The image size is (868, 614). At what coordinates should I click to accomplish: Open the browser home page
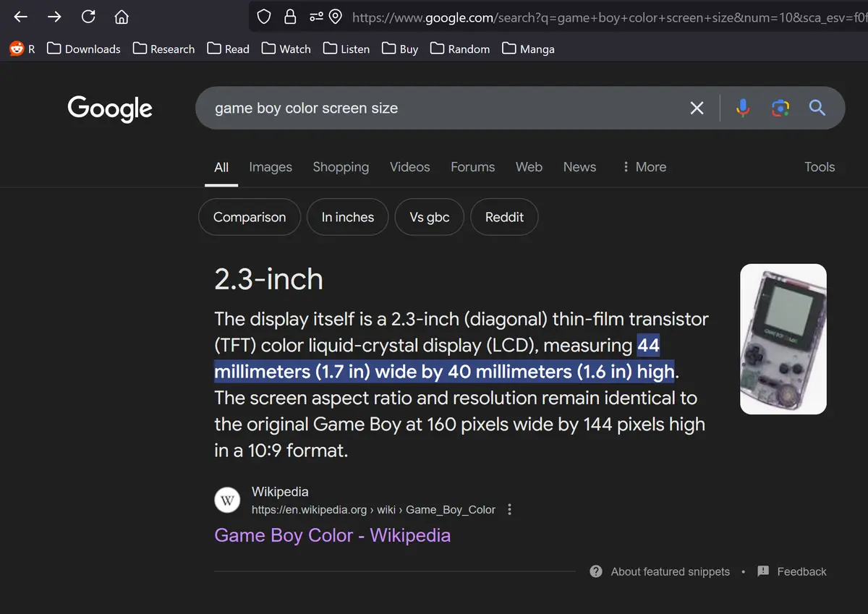(x=122, y=17)
